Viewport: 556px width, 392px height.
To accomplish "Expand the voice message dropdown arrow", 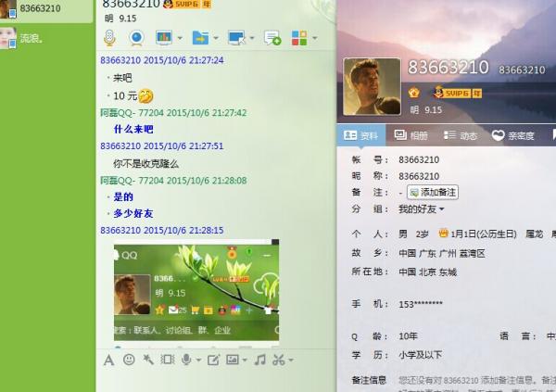I will 198,360.
